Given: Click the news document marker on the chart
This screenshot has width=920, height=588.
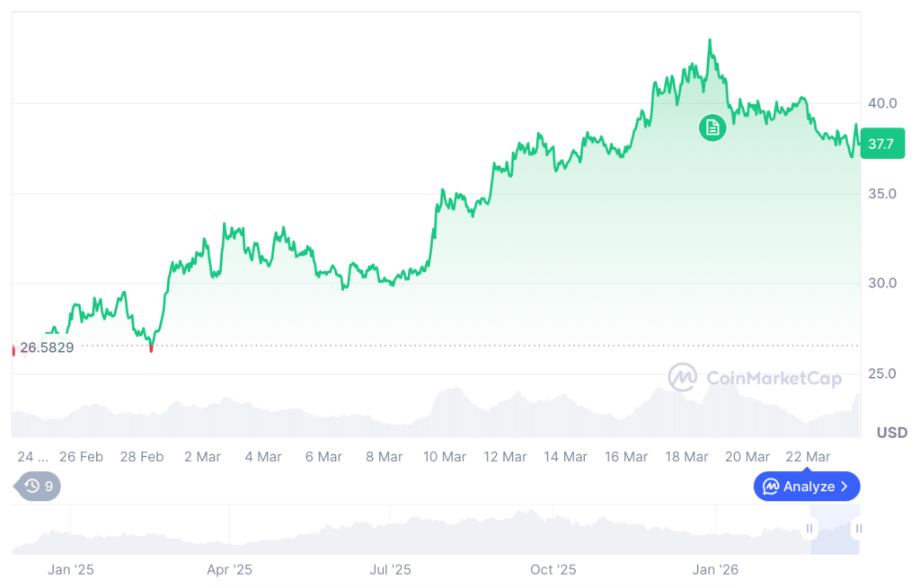Looking at the screenshot, I should click(712, 127).
